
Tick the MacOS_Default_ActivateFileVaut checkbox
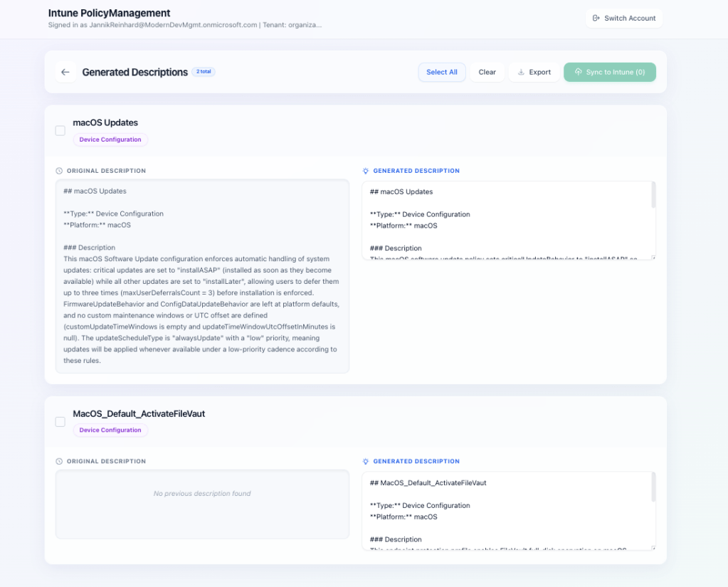pos(60,422)
